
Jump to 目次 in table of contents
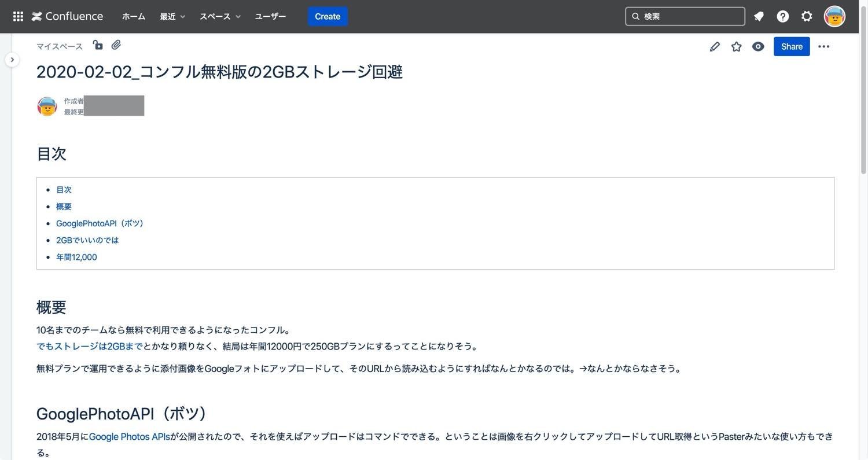click(x=64, y=190)
